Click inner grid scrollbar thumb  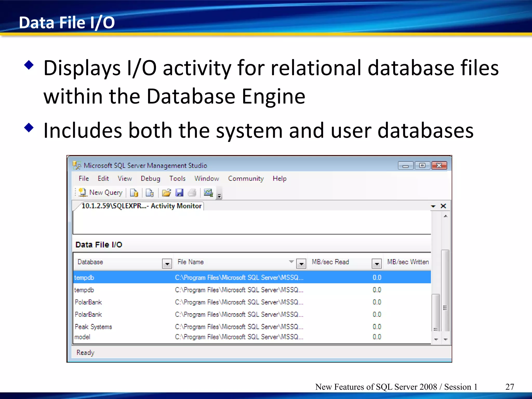click(x=436, y=313)
